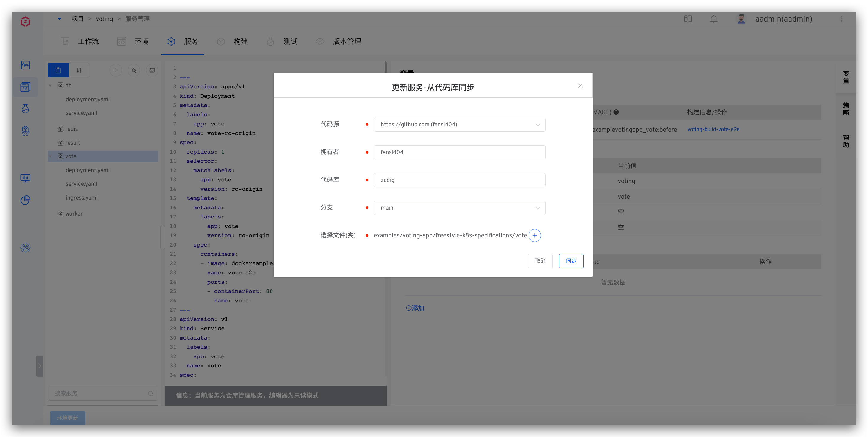Open the testing flask icon in the sidebar
Image resolution: width=868 pixels, height=437 pixels.
pos(25,109)
